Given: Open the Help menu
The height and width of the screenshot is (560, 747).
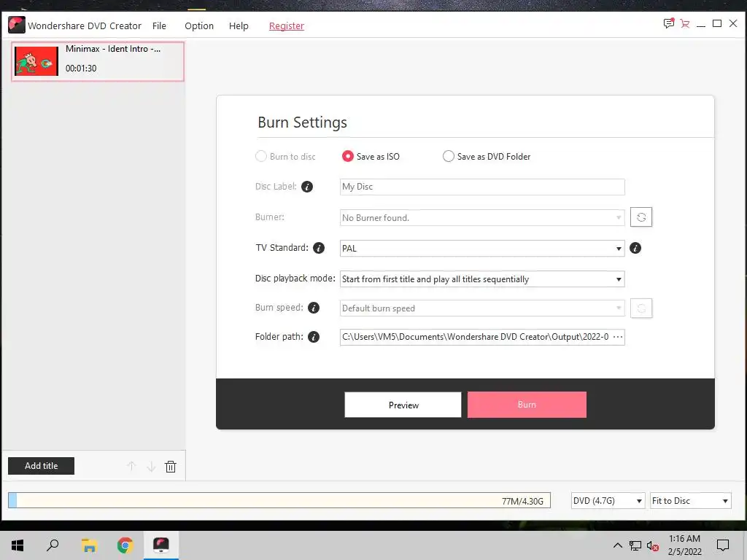Looking at the screenshot, I should pyautogui.click(x=239, y=26).
